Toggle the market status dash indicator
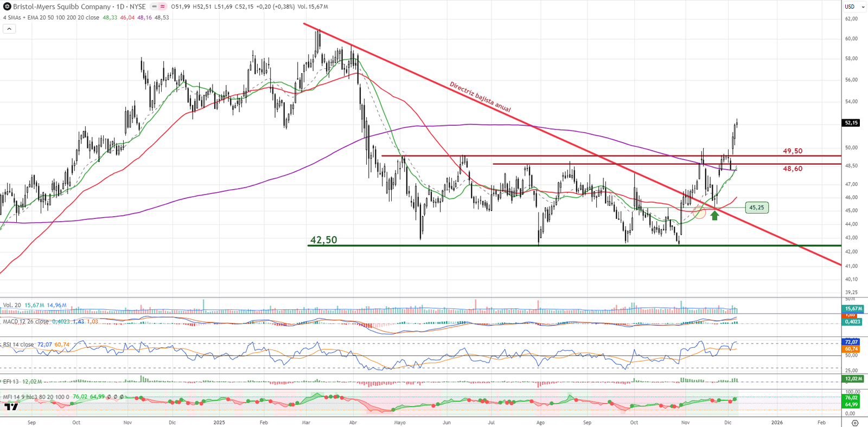This screenshot has width=868, height=427. coord(154,7)
